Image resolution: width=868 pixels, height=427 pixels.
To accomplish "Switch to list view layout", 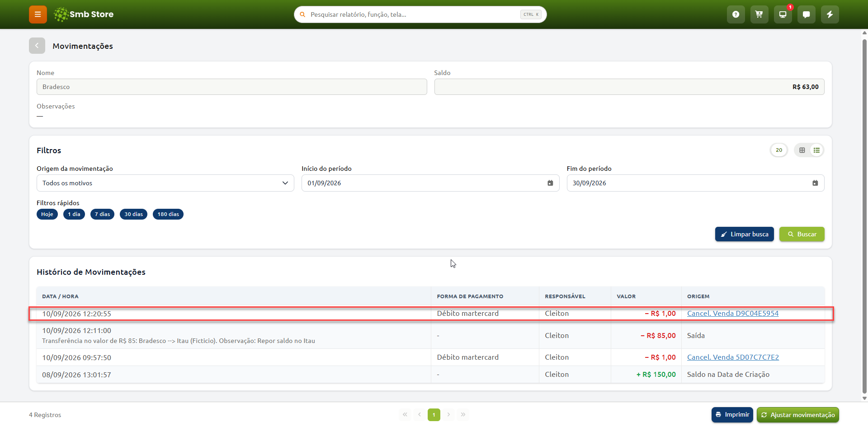I will 816,150.
